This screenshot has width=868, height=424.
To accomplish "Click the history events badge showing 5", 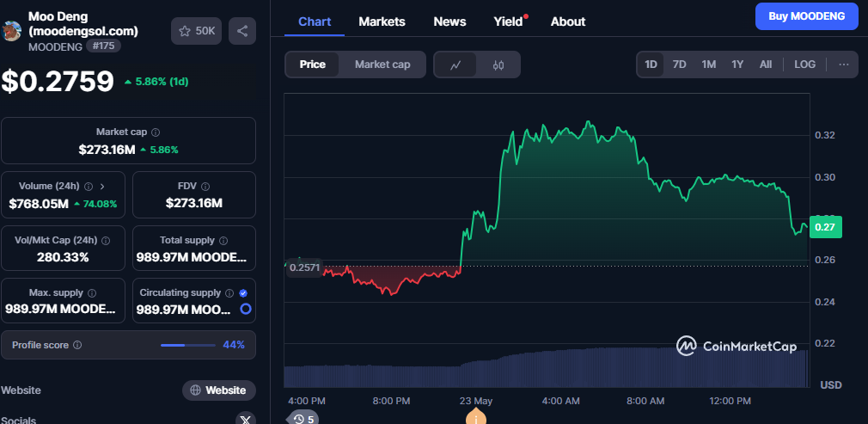I will point(303,419).
